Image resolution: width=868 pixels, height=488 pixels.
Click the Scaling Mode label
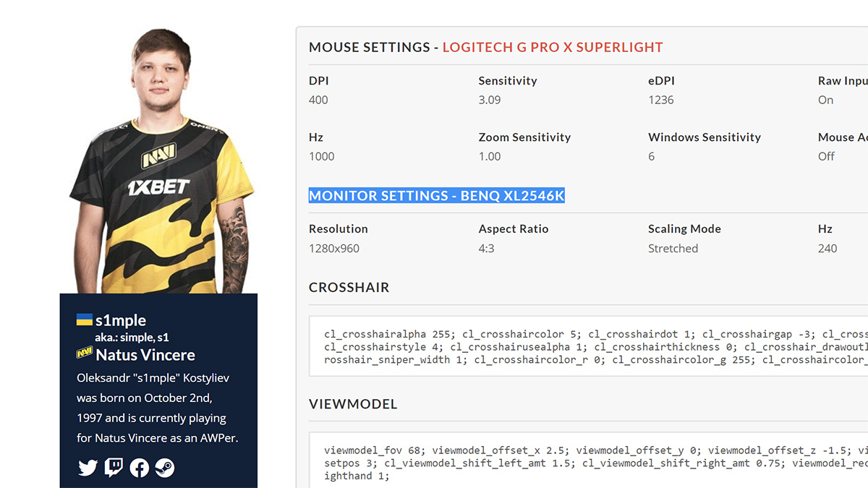[684, 228]
